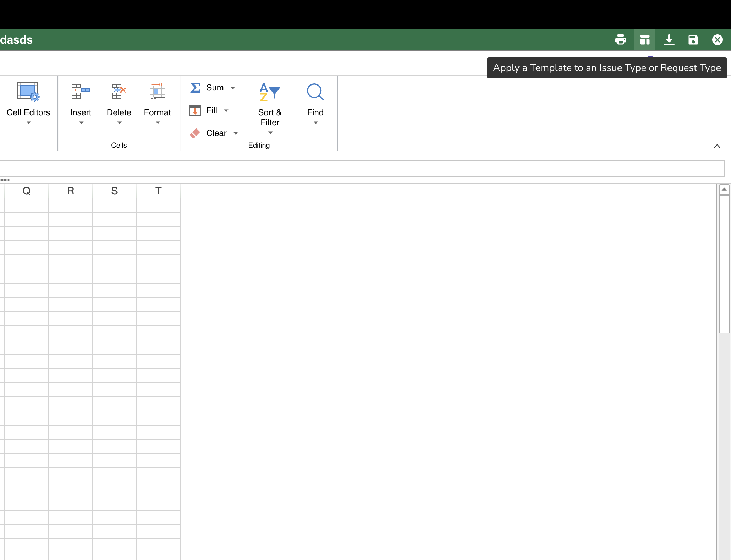The image size is (731, 560).
Task: Click the Insert cells icon
Action: coord(81,92)
